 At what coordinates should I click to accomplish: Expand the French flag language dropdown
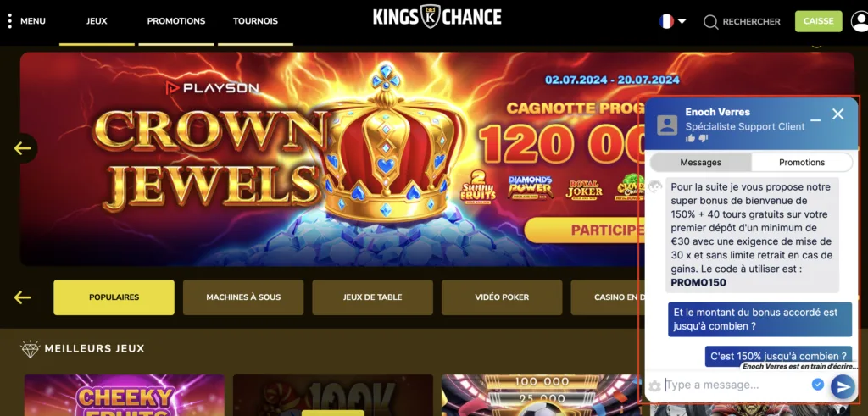tap(672, 21)
